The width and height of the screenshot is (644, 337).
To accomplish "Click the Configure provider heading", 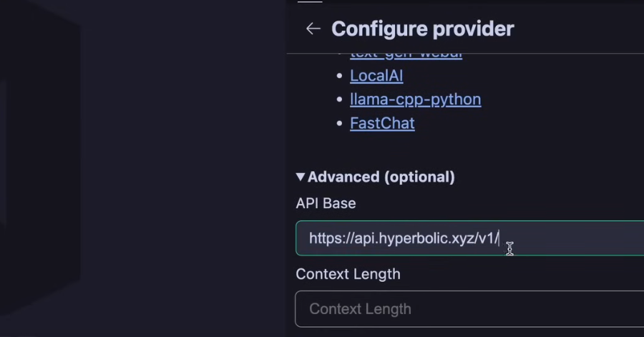I will click(422, 29).
